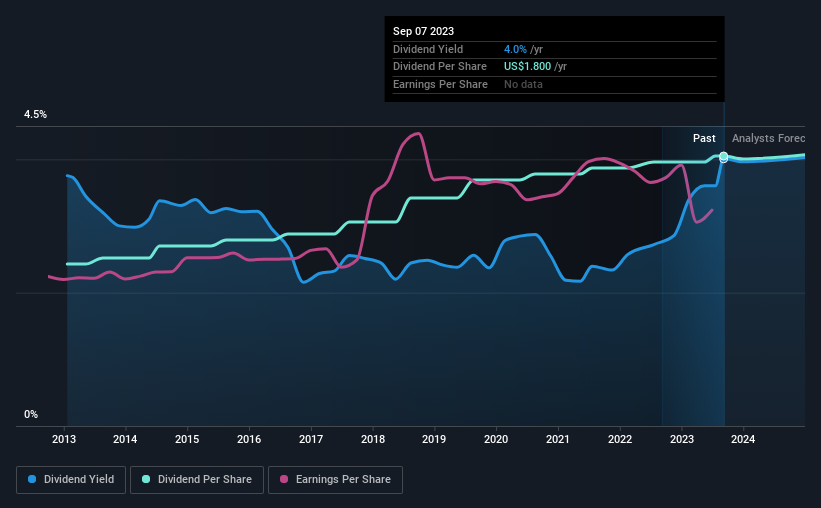
Task: Select the 2018 label on the x-axis
Action: tap(373, 439)
